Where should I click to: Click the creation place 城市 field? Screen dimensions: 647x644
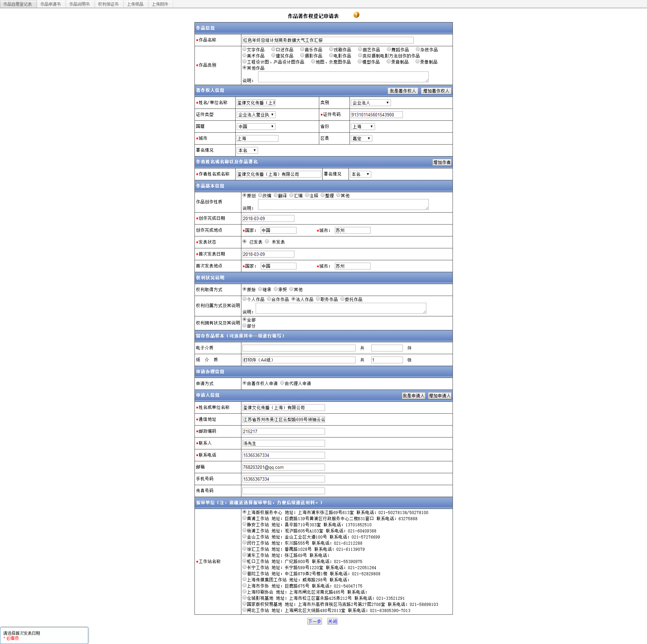tap(353, 230)
